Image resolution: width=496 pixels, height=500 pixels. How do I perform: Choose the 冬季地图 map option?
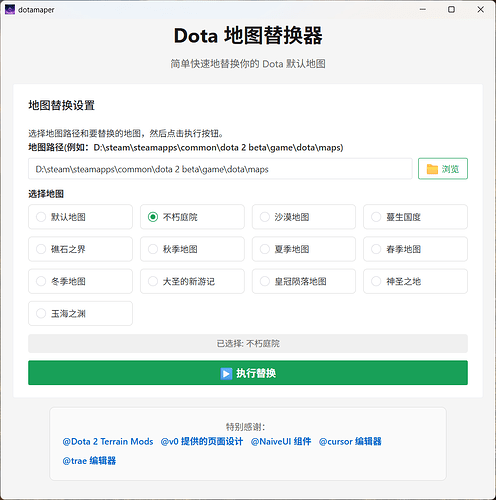tap(80, 281)
